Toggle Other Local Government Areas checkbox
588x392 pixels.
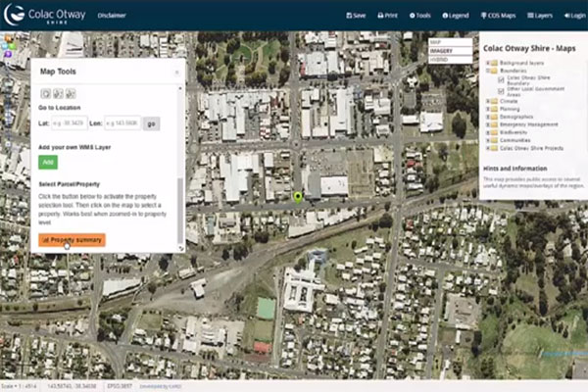(501, 91)
